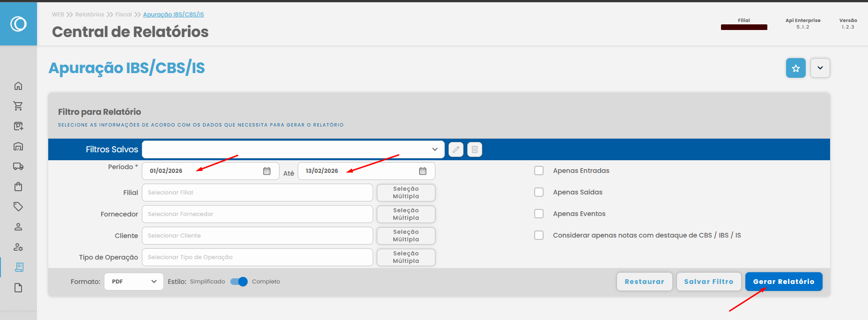Viewport: 868px width, 320px height.
Task: Check the Apenas Entradas checkbox
Action: 539,171
